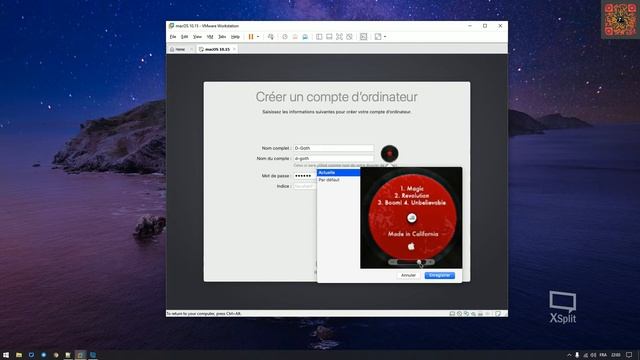Show hidden system tray icons chevron

pyautogui.click(x=569, y=355)
